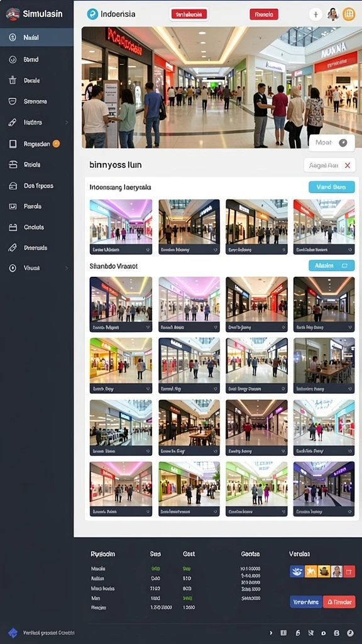
Task: Click the blue round logo beside Indoensia
Action: (x=93, y=14)
